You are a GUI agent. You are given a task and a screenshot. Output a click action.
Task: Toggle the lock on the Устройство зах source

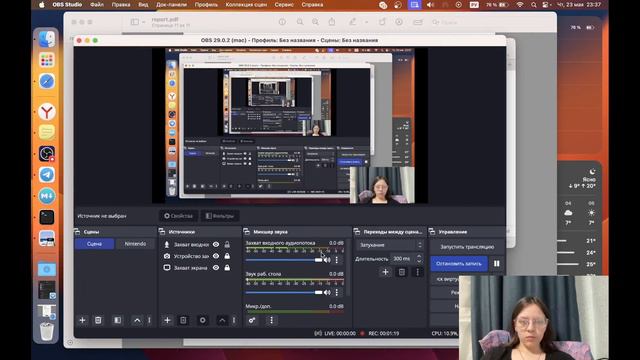click(227, 256)
